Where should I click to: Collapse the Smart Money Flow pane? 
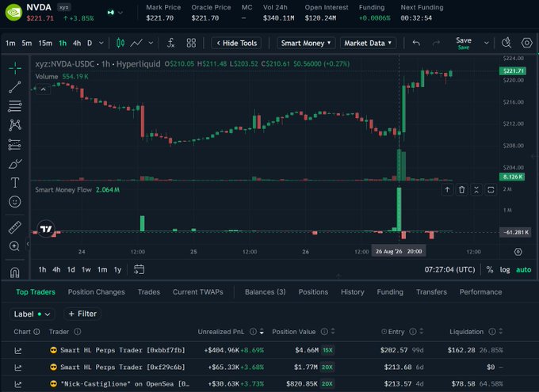pyautogui.click(x=476, y=189)
